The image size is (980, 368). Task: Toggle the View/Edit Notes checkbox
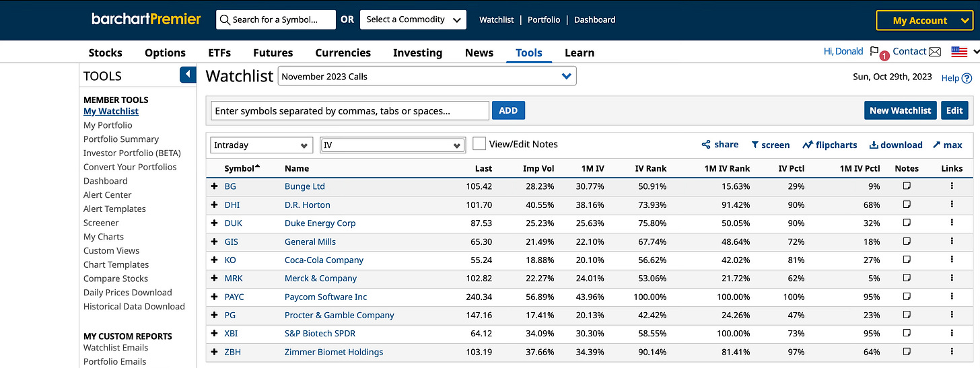point(479,144)
